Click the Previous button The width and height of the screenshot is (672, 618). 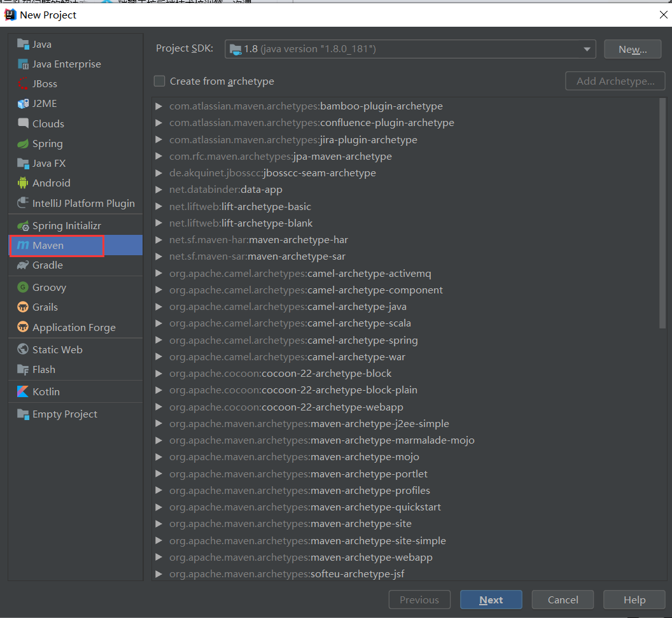[x=419, y=600]
